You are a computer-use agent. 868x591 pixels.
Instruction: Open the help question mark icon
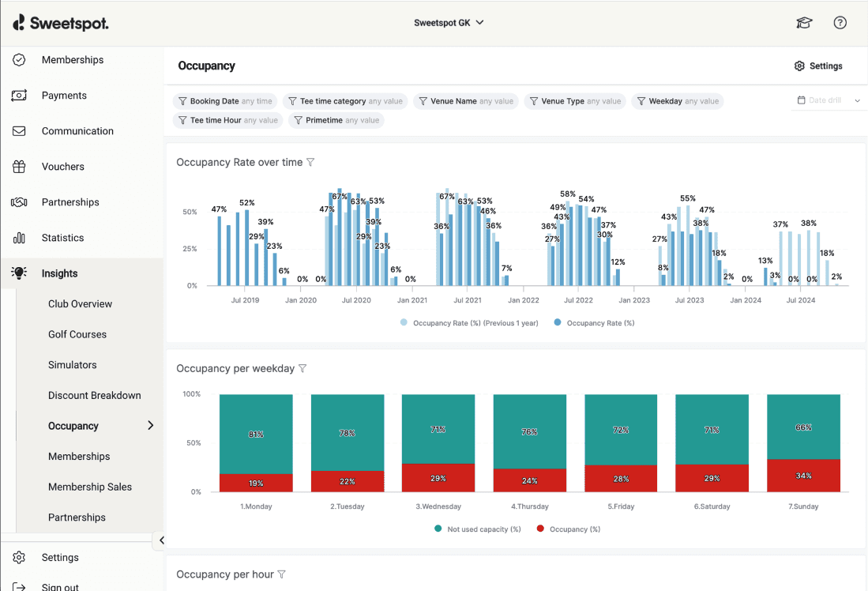[840, 23]
